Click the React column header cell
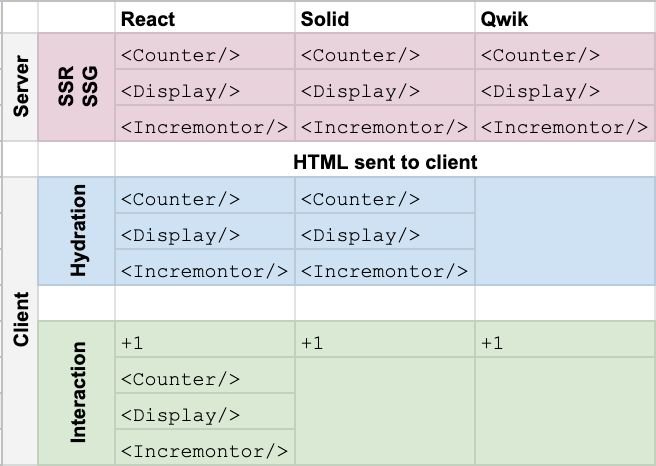 pos(205,19)
